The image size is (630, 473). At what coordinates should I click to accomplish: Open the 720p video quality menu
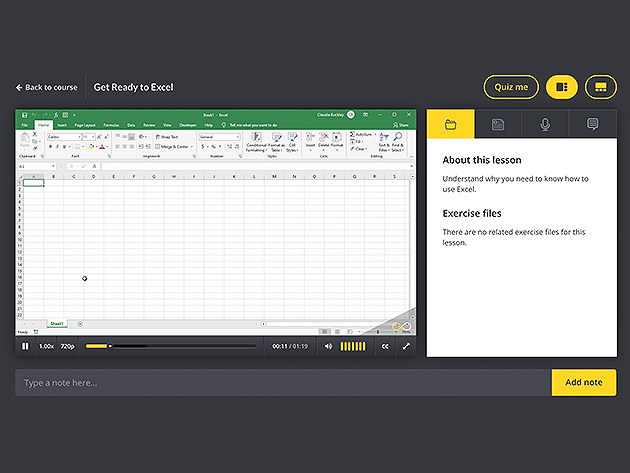tap(68, 346)
